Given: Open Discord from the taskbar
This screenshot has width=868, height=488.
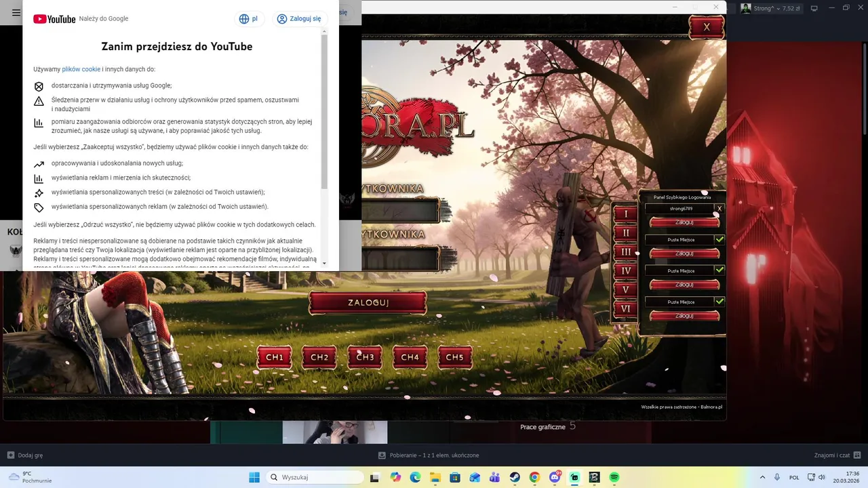Looking at the screenshot, I should click(x=555, y=477).
